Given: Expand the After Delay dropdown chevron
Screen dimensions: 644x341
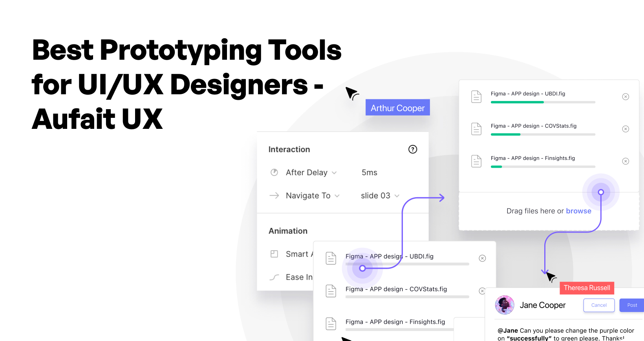Looking at the screenshot, I should click(334, 173).
